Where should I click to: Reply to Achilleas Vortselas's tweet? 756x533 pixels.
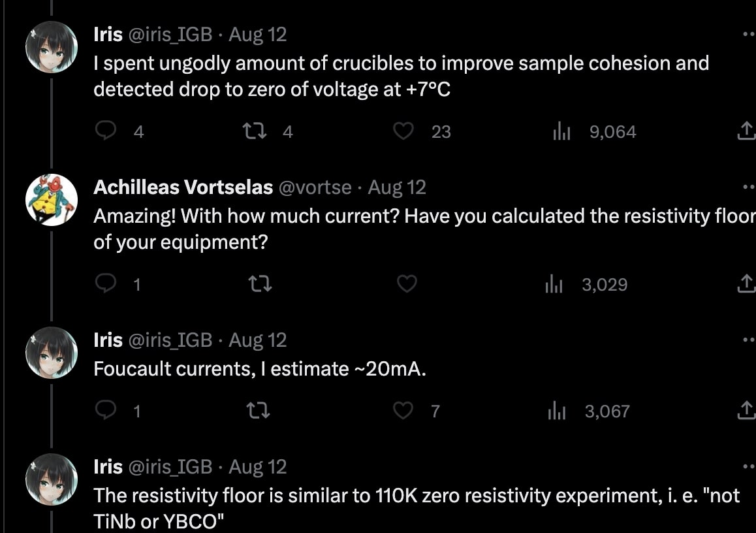(x=105, y=285)
